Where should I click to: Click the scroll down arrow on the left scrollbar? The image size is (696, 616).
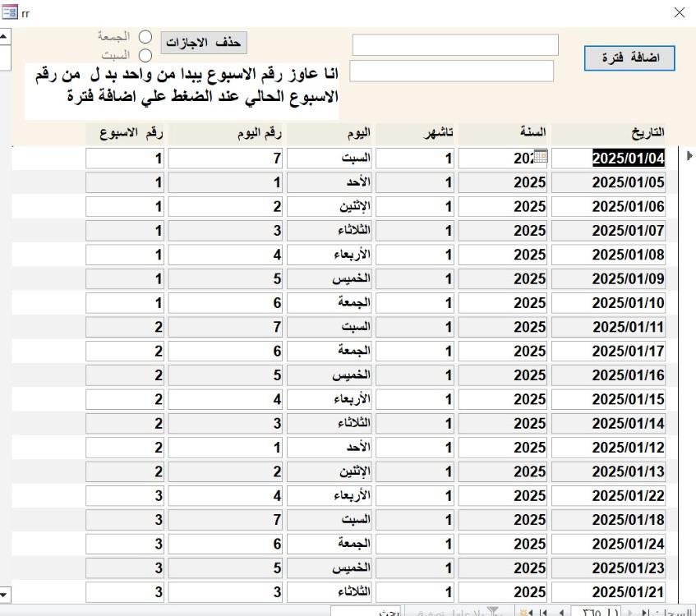click(x=4, y=594)
